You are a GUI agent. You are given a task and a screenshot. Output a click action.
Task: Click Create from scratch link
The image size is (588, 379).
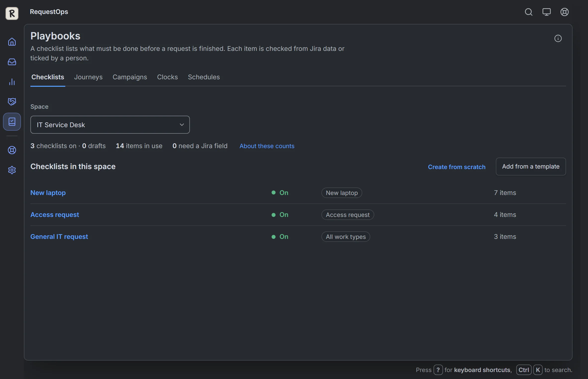point(457,167)
